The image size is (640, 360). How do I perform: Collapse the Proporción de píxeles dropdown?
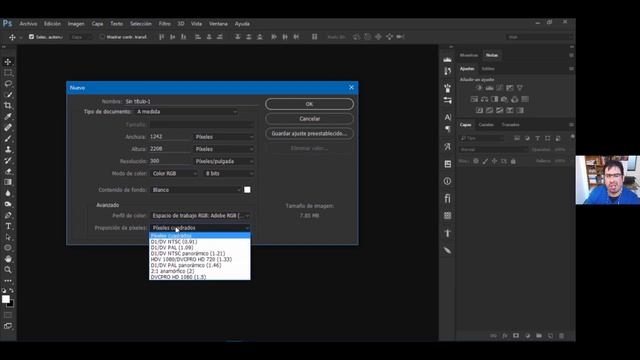click(x=200, y=228)
